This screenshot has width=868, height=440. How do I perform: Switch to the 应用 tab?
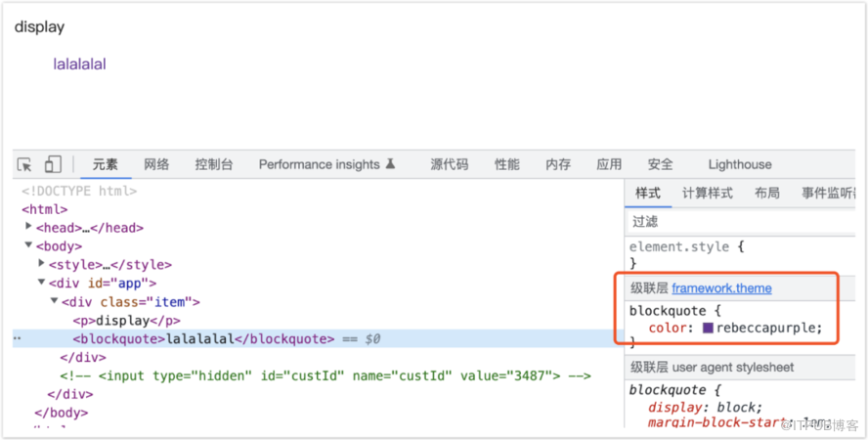tap(609, 164)
